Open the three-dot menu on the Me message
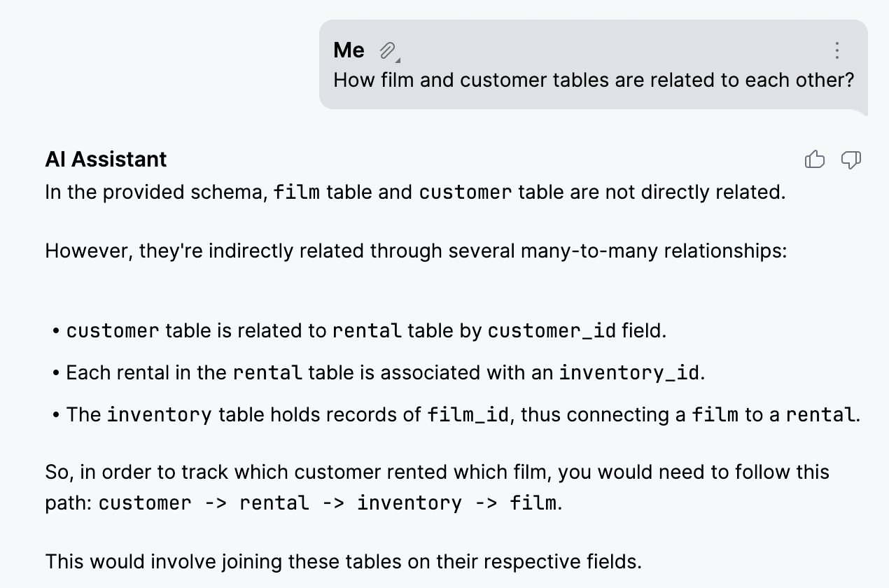889x588 pixels. coord(836,50)
